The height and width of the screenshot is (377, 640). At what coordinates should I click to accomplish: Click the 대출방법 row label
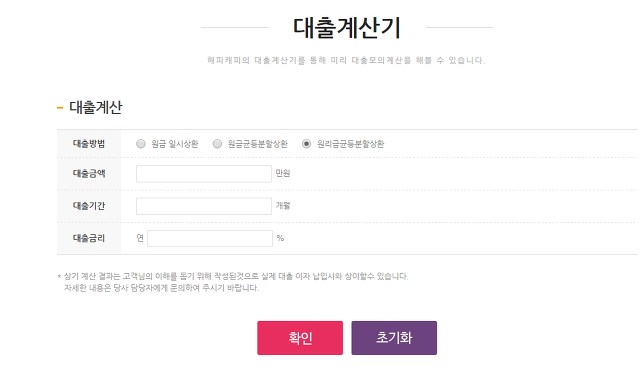point(89,144)
